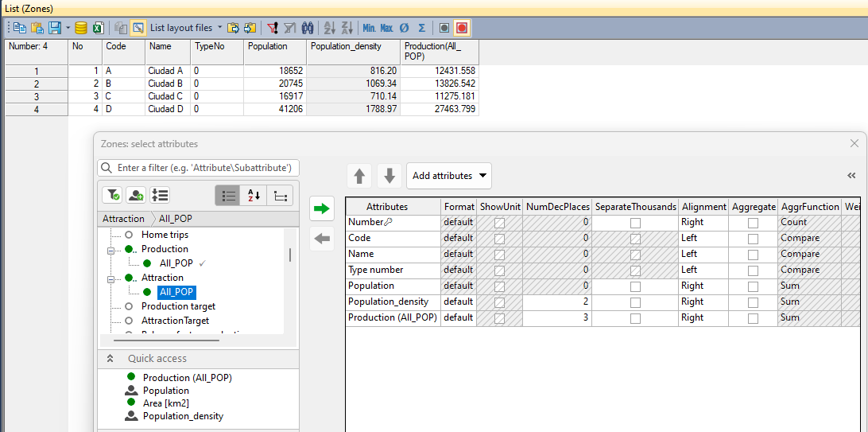Click the red record-circle toolbar icon
This screenshot has width=868, height=432.
[461, 28]
